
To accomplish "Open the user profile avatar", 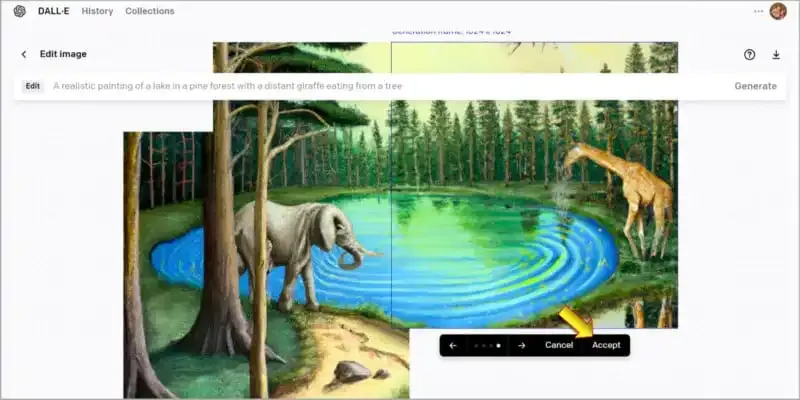I will (778, 11).
